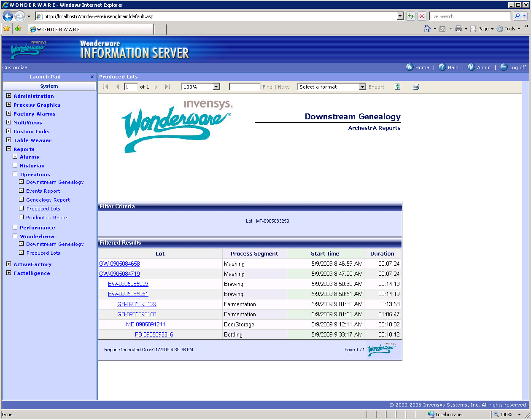The width and height of the screenshot is (531, 420).
Task: Open the zoom 100% dropdown
Action: tap(216, 87)
